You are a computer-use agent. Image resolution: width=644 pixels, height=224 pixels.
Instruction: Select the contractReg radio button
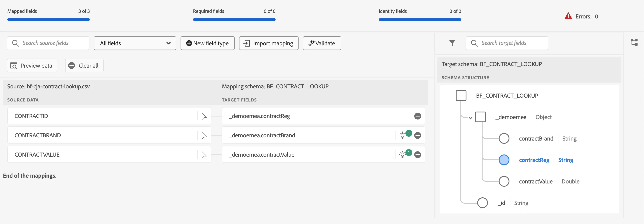[x=504, y=160]
